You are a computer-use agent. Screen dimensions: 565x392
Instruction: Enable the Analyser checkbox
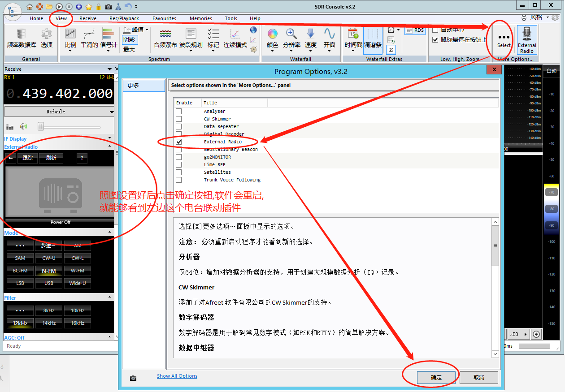click(x=179, y=111)
